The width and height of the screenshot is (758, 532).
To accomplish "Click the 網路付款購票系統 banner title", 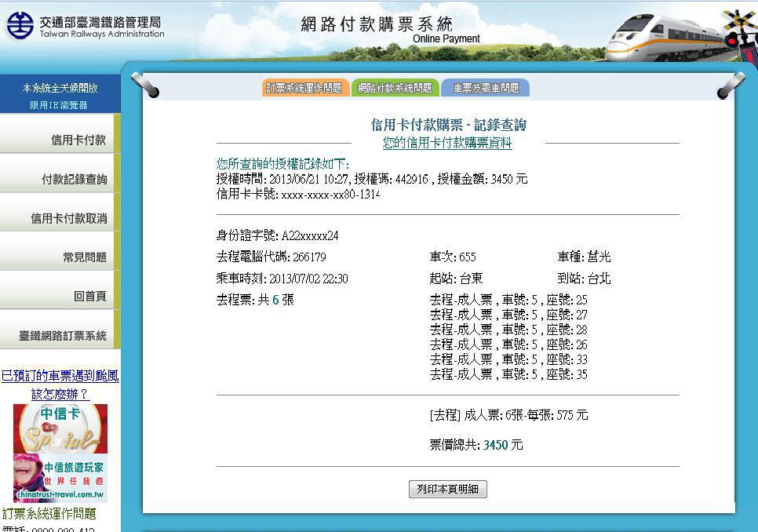I will pos(377,24).
